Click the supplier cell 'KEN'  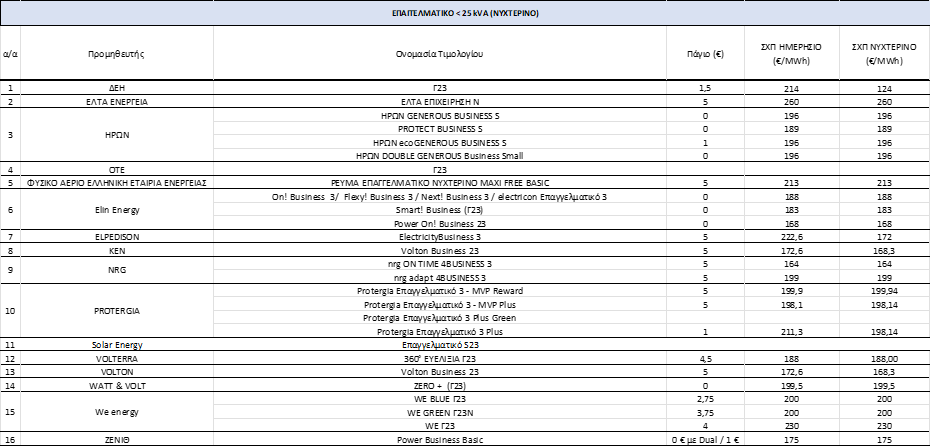pyautogui.click(x=116, y=251)
